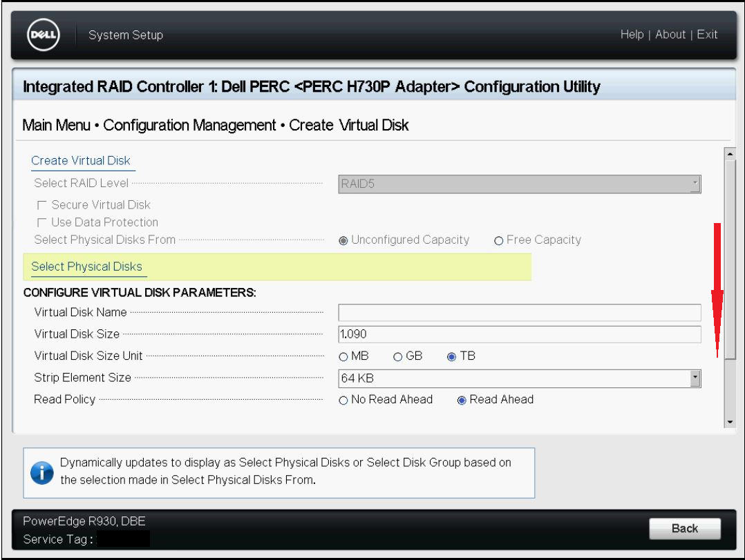745x560 pixels.
Task: Click the Virtual Disk Size field
Action: point(519,334)
